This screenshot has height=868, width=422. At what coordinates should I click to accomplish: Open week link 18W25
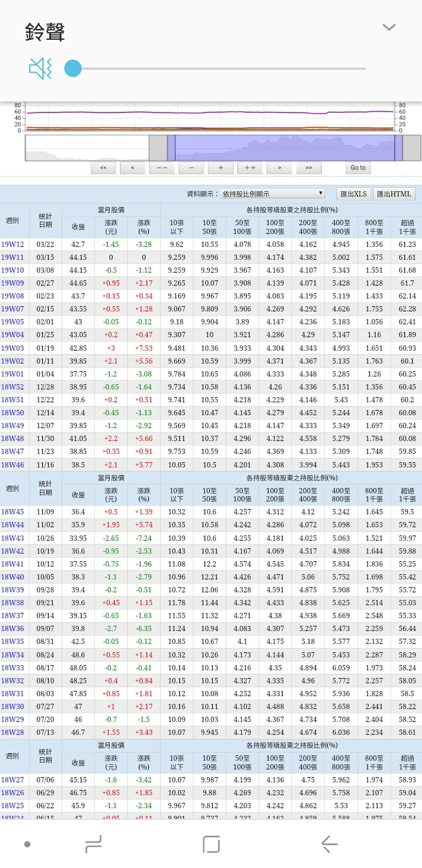[x=12, y=806]
